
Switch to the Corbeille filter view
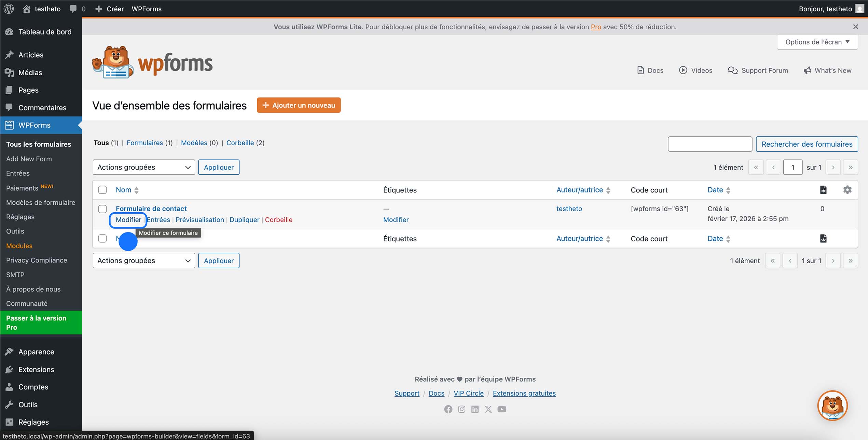240,143
